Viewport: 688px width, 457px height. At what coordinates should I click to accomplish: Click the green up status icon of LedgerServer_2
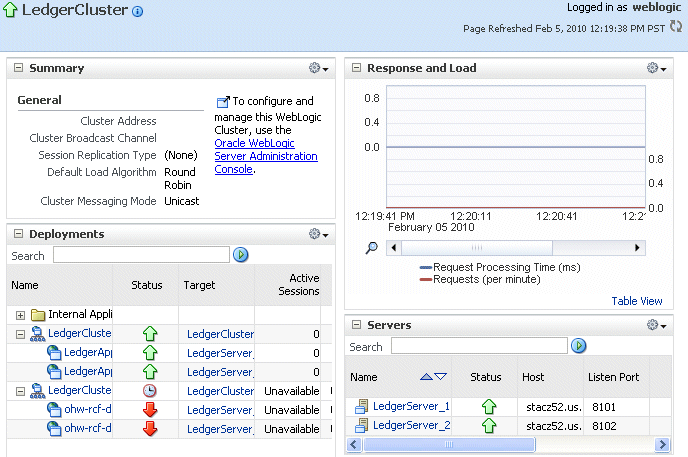tap(489, 425)
